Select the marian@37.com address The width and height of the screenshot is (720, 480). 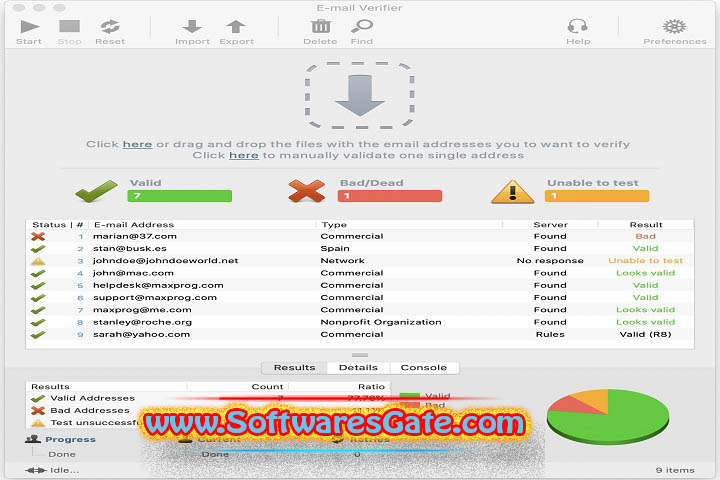(x=135, y=236)
